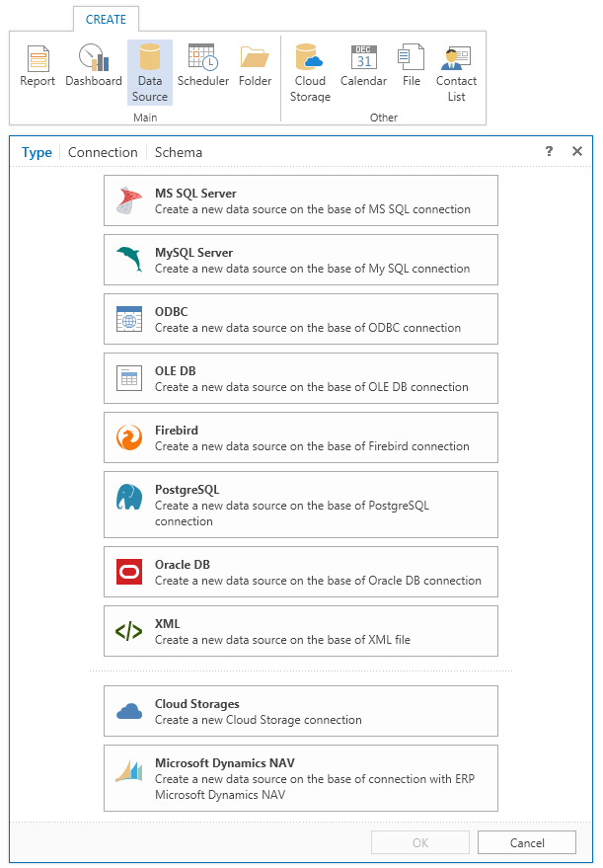Open the Report creator in the ribbon
The height and width of the screenshot is (868, 603).
click(x=38, y=66)
